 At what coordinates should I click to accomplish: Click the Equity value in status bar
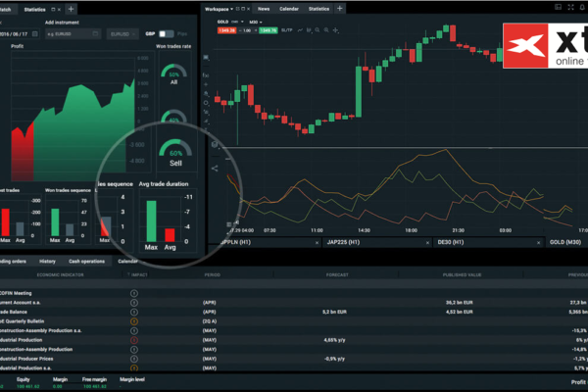(x=27, y=386)
